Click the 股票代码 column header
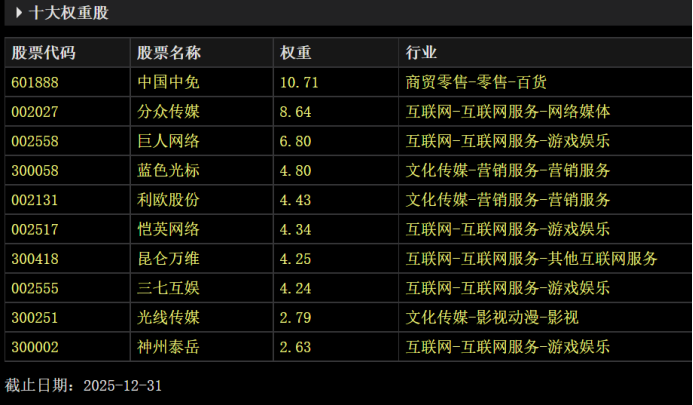The height and width of the screenshot is (405, 693). (x=43, y=53)
